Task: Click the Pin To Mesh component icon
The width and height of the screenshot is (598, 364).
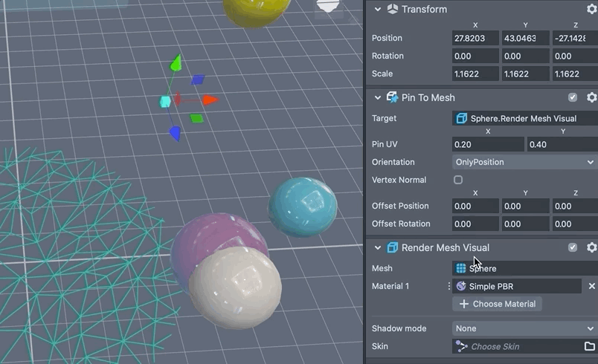Action: click(393, 97)
